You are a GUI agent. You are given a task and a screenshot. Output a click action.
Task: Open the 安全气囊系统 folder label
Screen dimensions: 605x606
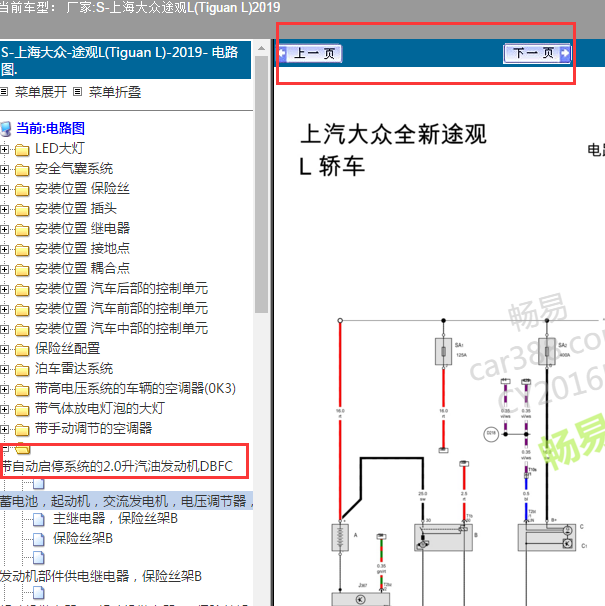click(x=74, y=169)
